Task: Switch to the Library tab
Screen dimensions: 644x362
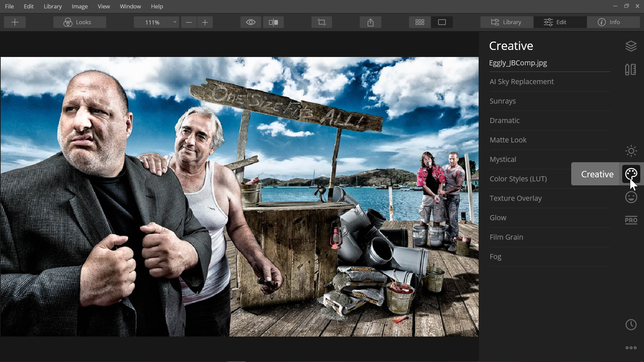Action: [506, 22]
